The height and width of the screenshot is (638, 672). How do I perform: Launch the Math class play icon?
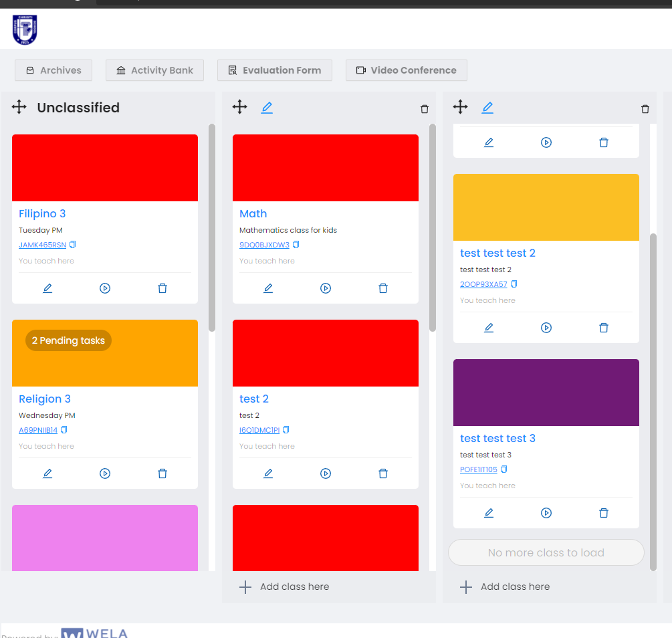coord(326,288)
